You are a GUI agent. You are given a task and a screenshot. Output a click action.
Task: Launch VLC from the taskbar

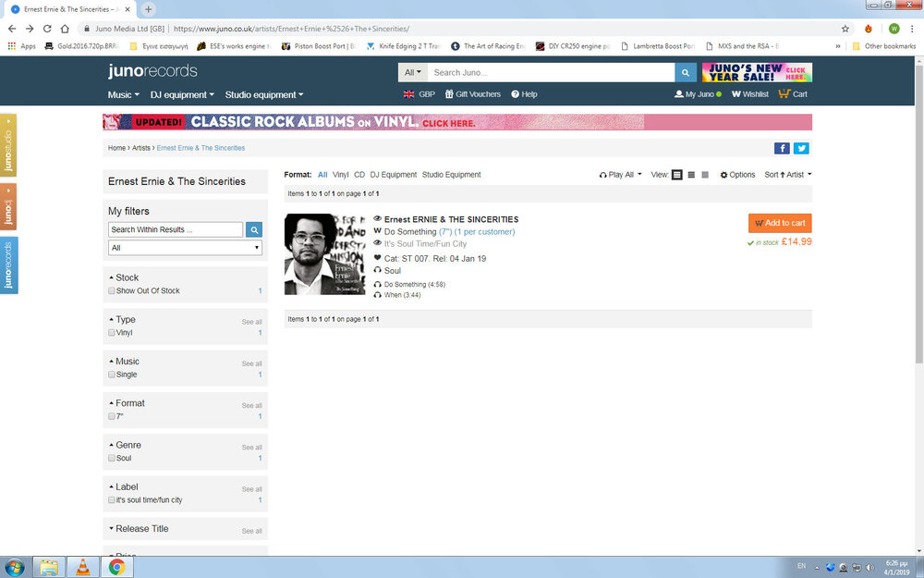(83, 568)
